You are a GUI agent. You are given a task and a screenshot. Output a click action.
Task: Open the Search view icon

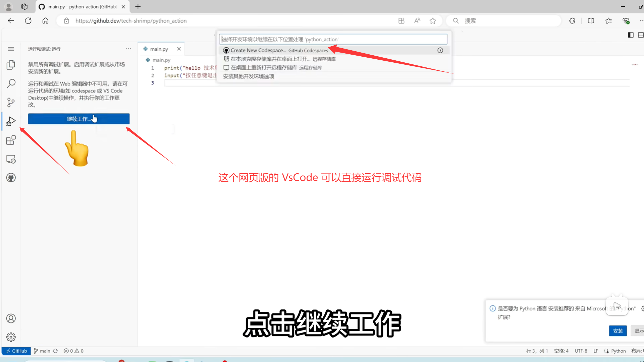point(11,83)
